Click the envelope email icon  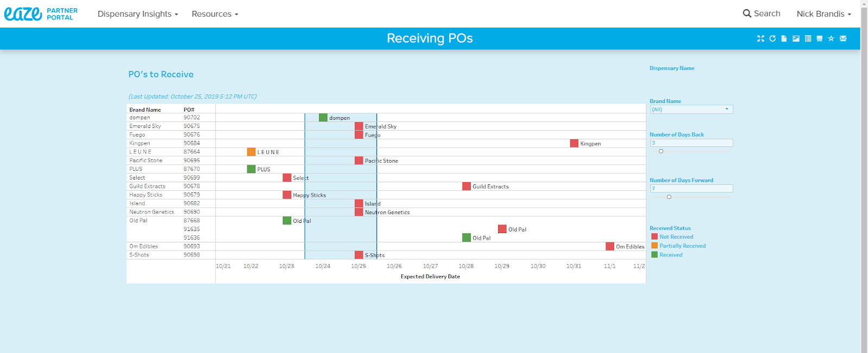[x=843, y=38]
